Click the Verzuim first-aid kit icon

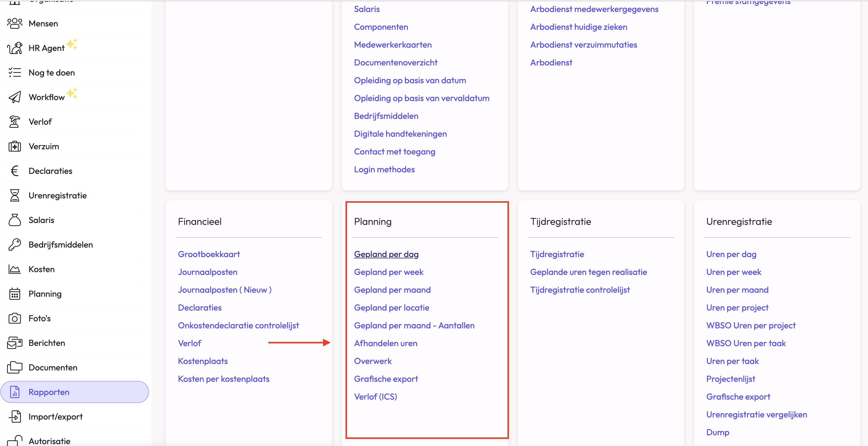(x=14, y=147)
